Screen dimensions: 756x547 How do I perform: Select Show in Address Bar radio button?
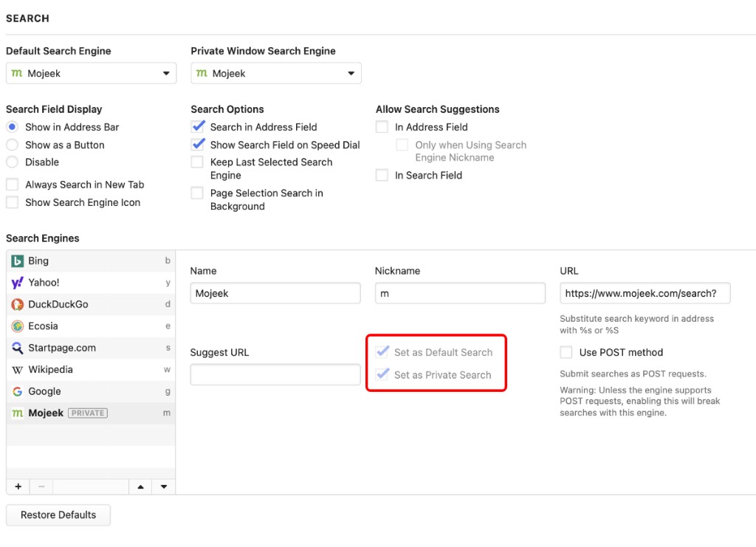12,127
